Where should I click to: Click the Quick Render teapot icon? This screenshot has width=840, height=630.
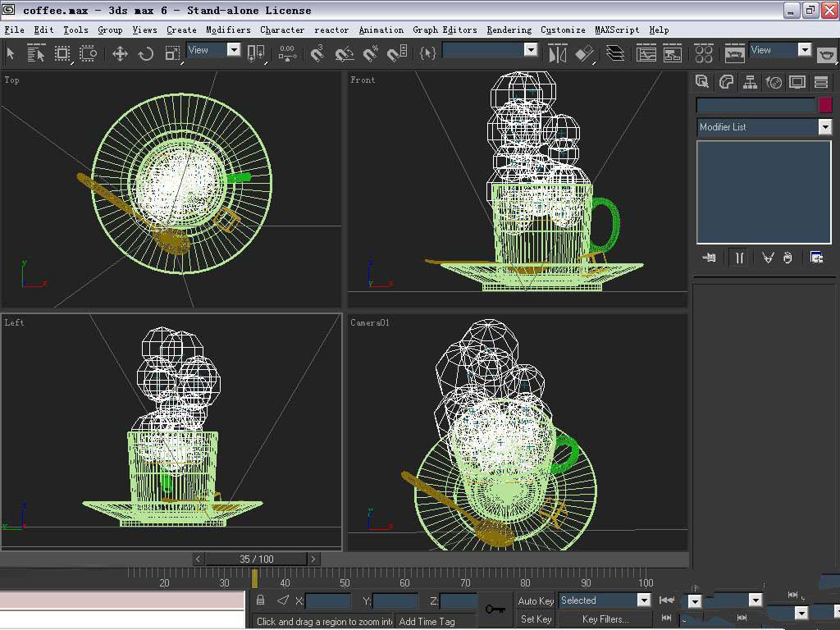click(x=827, y=55)
